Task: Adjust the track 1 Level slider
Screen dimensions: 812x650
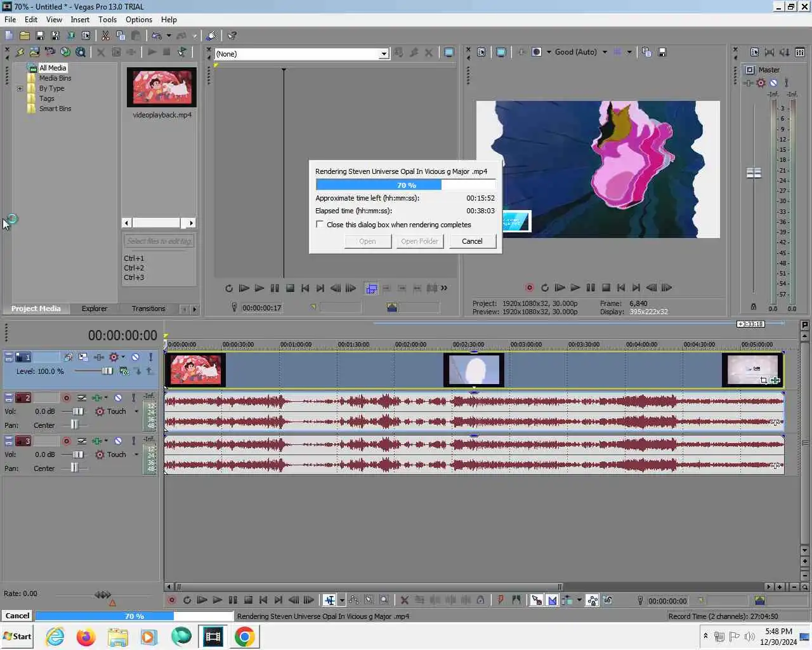Action: [107, 371]
